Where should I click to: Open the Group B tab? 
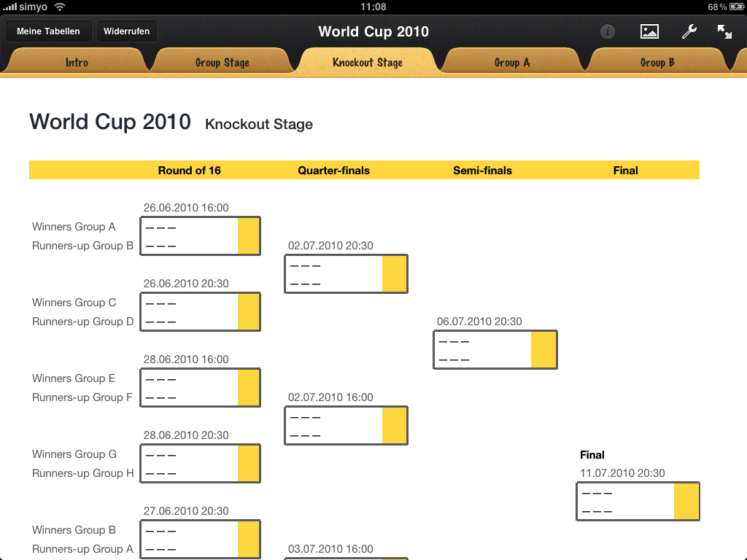[657, 63]
